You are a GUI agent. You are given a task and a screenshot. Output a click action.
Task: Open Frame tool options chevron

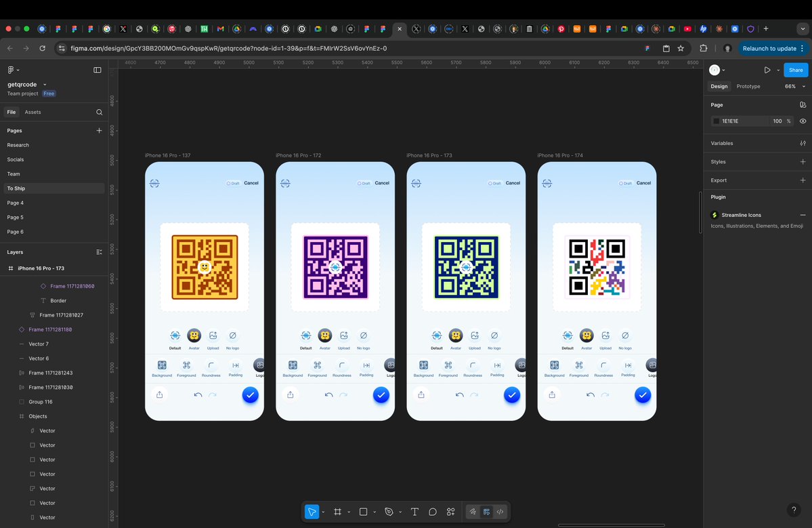point(349,512)
